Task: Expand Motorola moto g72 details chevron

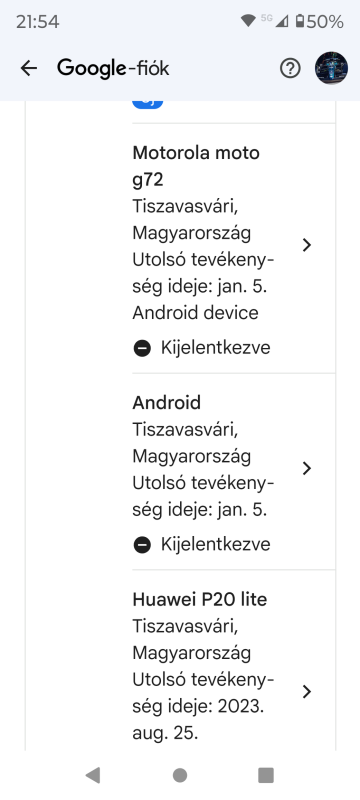Action: [x=306, y=245]
